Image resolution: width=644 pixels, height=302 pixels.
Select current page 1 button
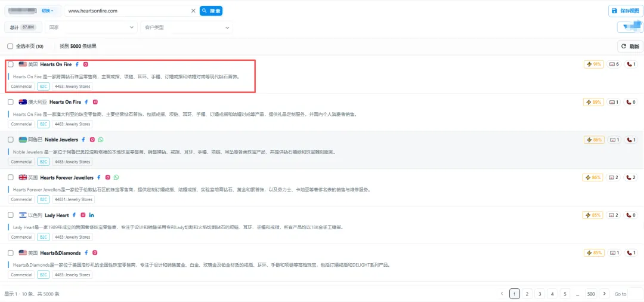click(x=514, y=294)
